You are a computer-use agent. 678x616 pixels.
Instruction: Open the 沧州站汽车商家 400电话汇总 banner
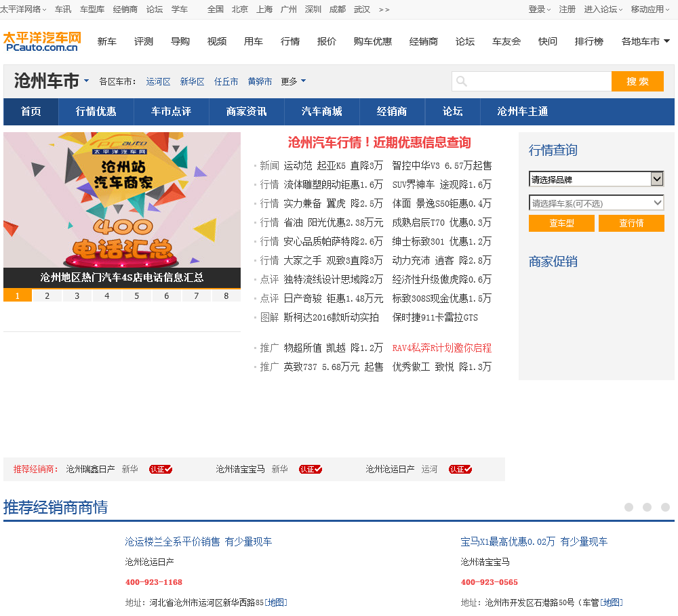122,200
